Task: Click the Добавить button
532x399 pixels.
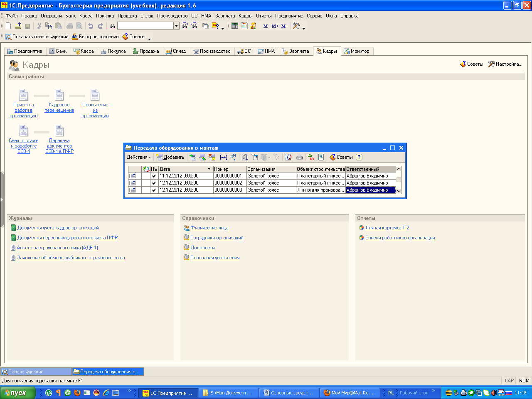Action: [170, 157]
